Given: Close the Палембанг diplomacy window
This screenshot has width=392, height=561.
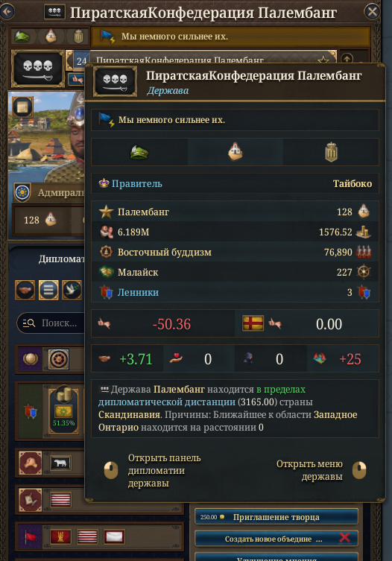Looking at the screenshot, I should tap(373, 12).
